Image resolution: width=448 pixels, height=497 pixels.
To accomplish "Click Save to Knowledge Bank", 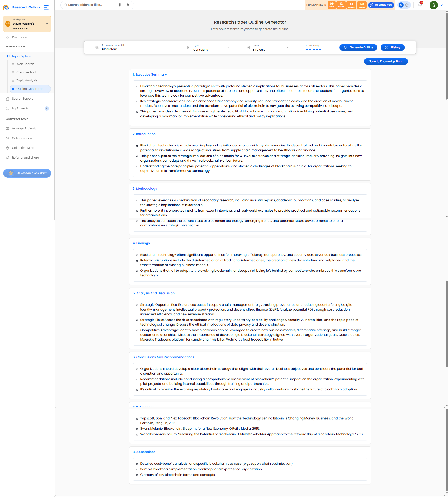I will point(386,62).
